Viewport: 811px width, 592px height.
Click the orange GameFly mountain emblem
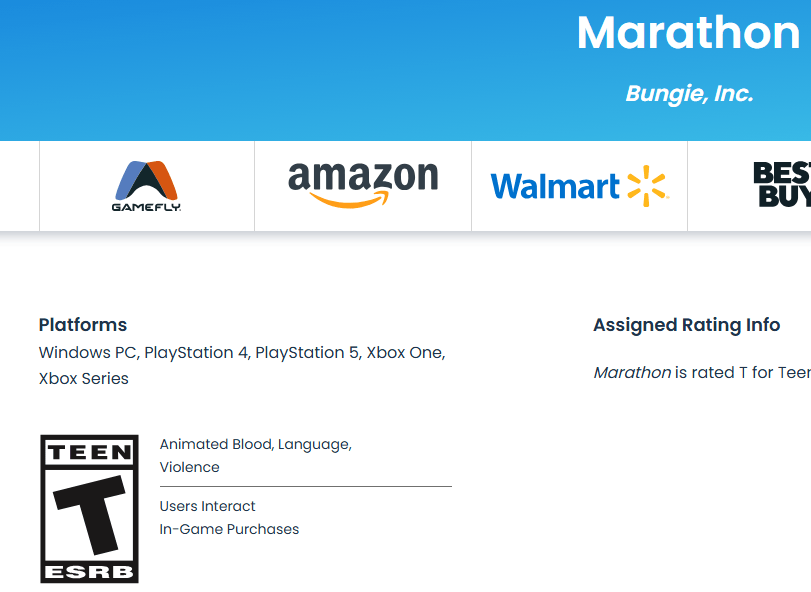coord(146,180)
